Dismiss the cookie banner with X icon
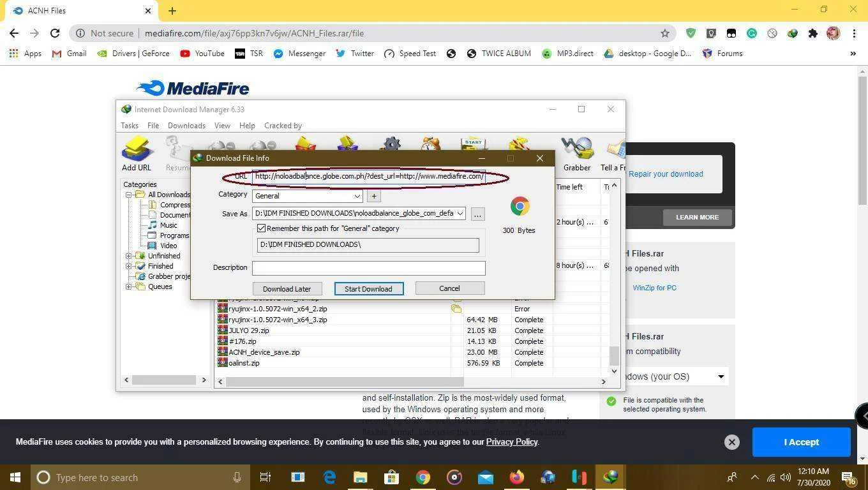868x490 pixels. [x=732, y=442]
